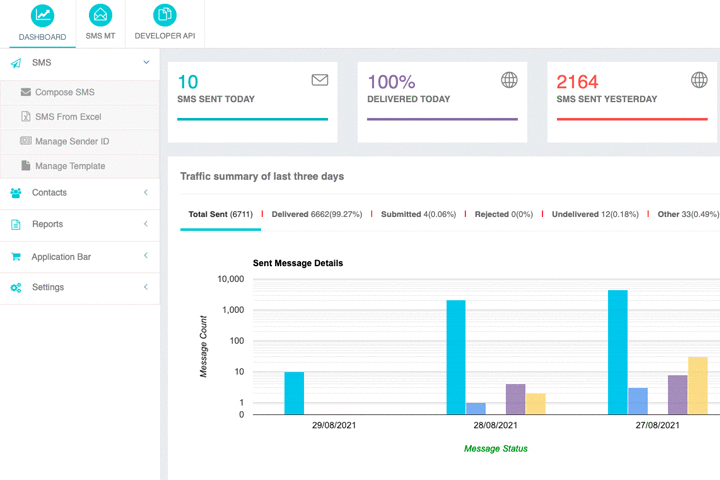
Task: Click globe icon on Delivered Today card
Action: tap(509, 80)
